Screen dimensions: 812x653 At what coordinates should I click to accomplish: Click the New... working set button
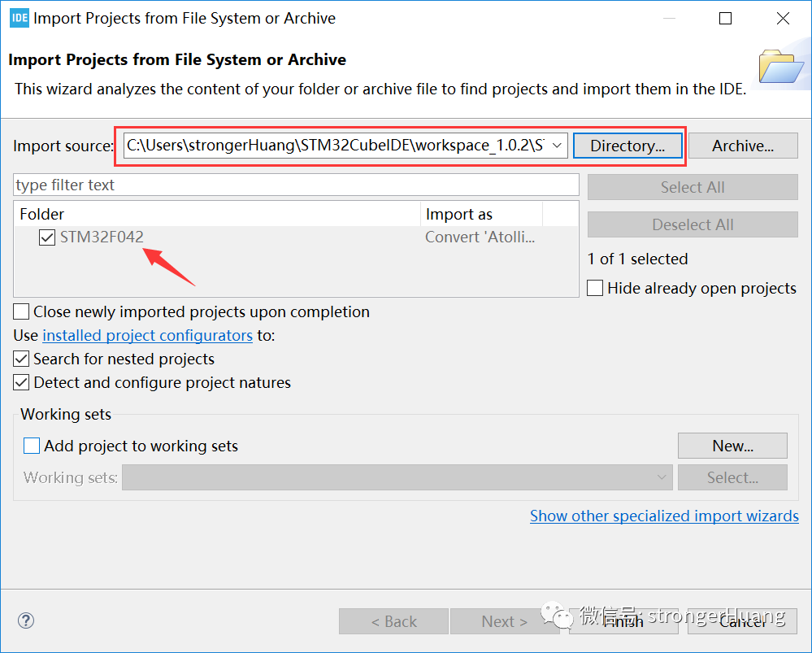(x=733, y=446)
